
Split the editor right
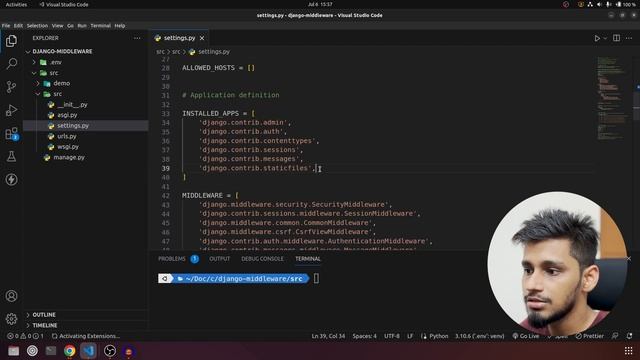click(616, 38)
